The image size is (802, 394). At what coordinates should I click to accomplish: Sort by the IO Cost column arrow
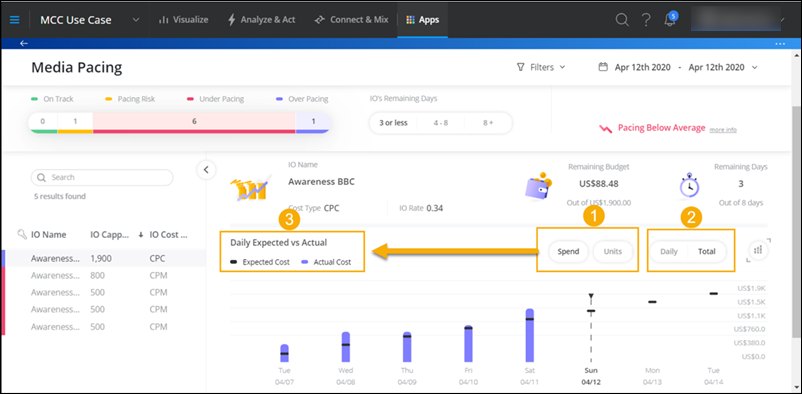141,235
